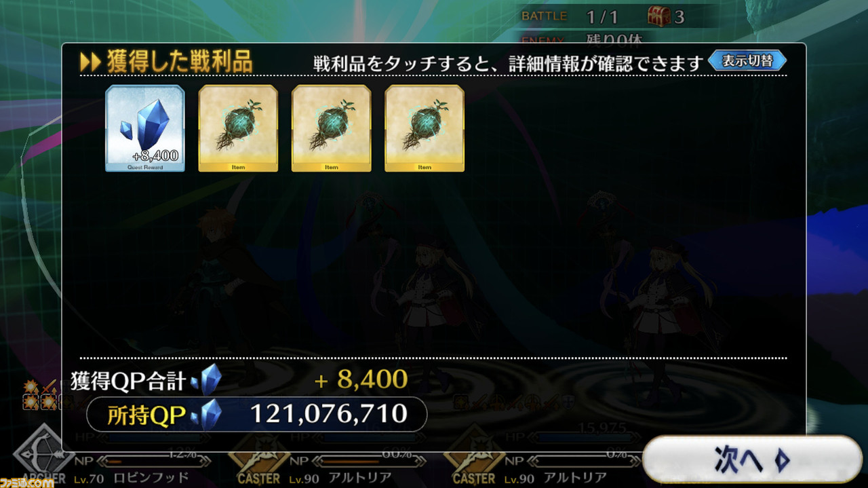Tap the 所持QP total 121,076,710 field
Screen dimensions: 868x488
[x=256, y=414]
